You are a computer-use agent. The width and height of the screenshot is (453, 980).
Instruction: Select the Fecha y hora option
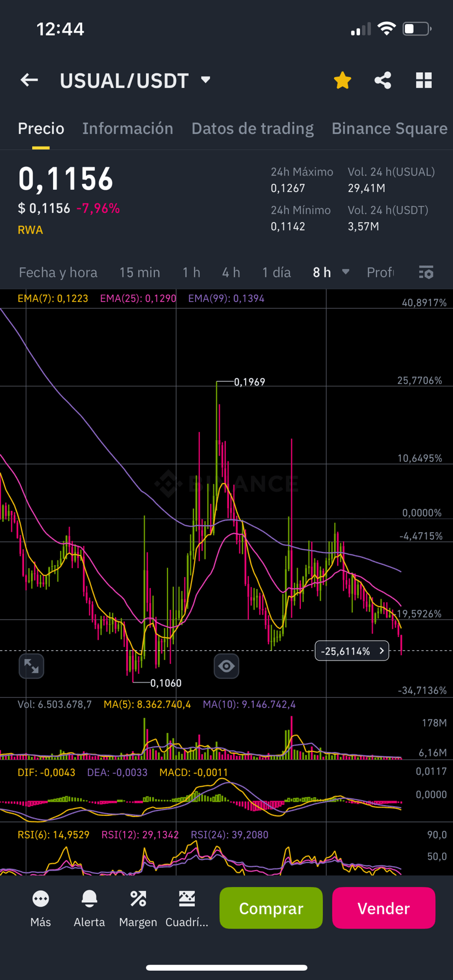tap(58, 272)
